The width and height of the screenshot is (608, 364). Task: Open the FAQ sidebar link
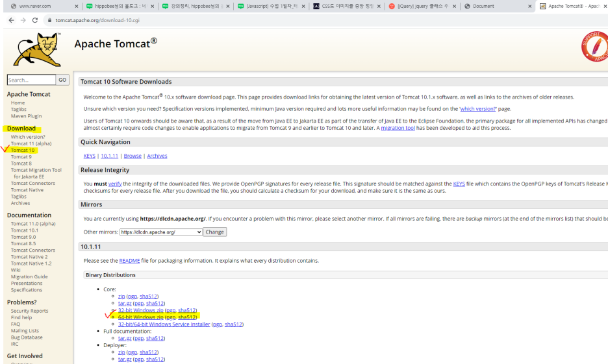[x=16, y=324]
